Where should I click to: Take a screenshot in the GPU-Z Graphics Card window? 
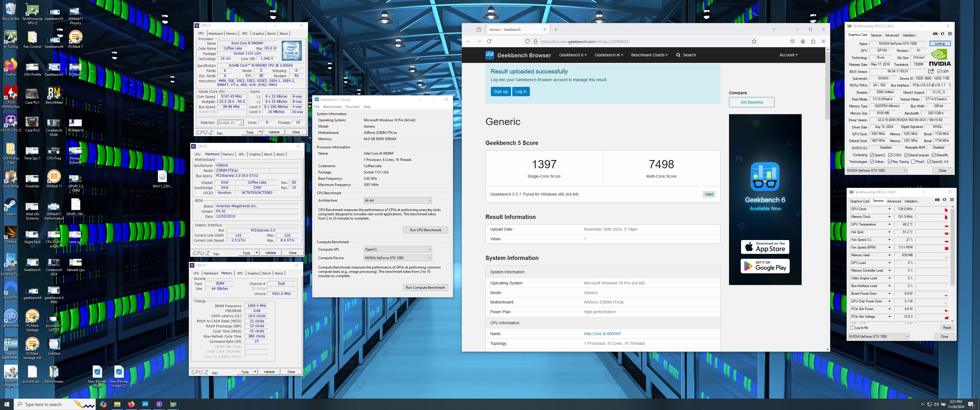(x=936, y=34)
